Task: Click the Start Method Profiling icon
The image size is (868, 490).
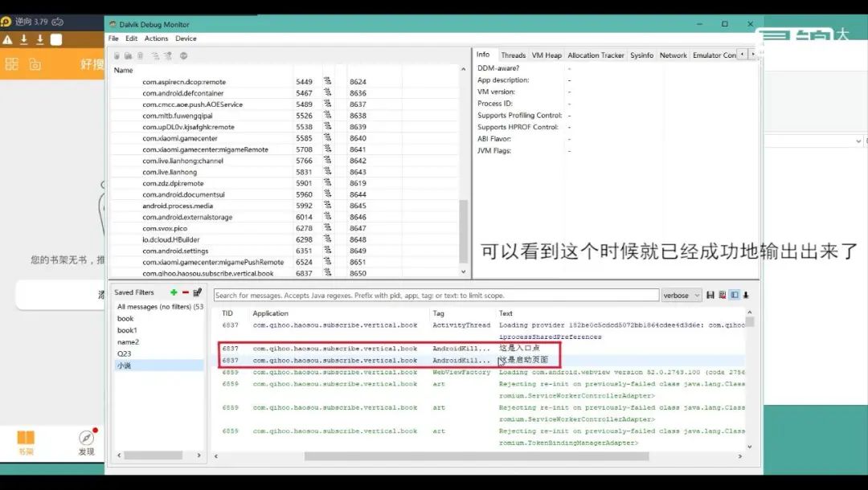Action: pos(168,56)
